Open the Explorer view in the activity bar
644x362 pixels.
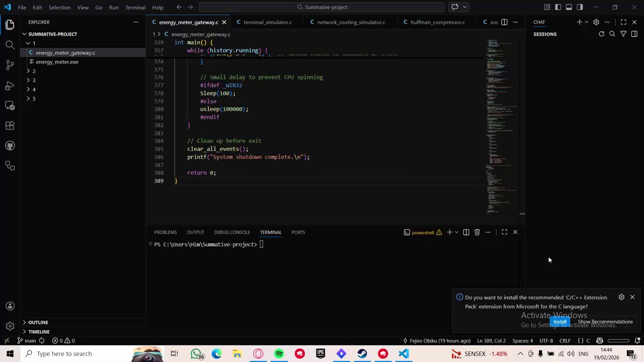click(x=10, y=25)
